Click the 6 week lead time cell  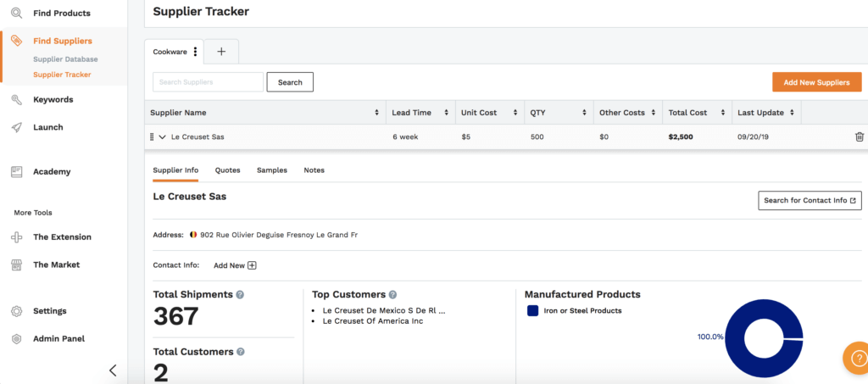tap(405, 136)
